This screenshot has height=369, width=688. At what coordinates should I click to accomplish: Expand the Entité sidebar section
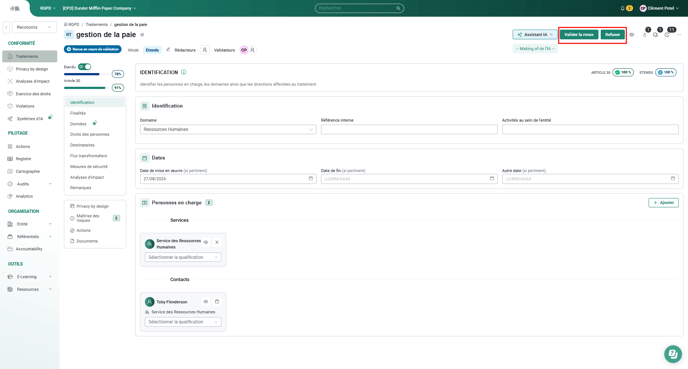pos(29,224)
